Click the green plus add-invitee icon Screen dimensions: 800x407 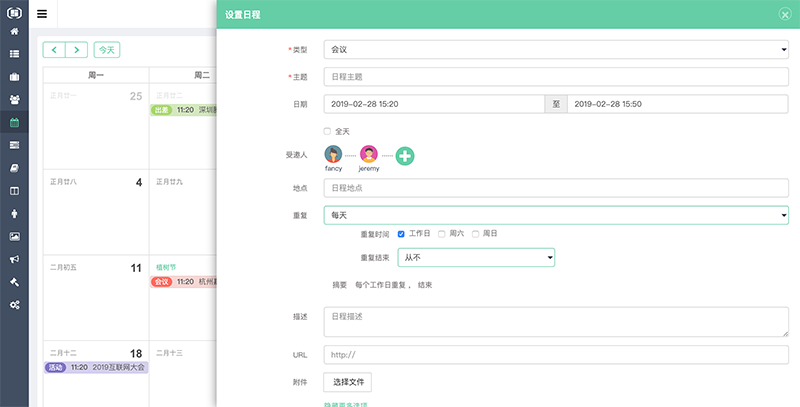point(405,155)
